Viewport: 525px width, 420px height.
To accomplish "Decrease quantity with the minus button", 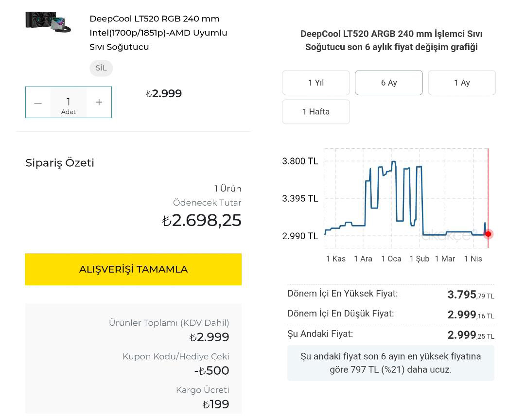I will [38, 103].
